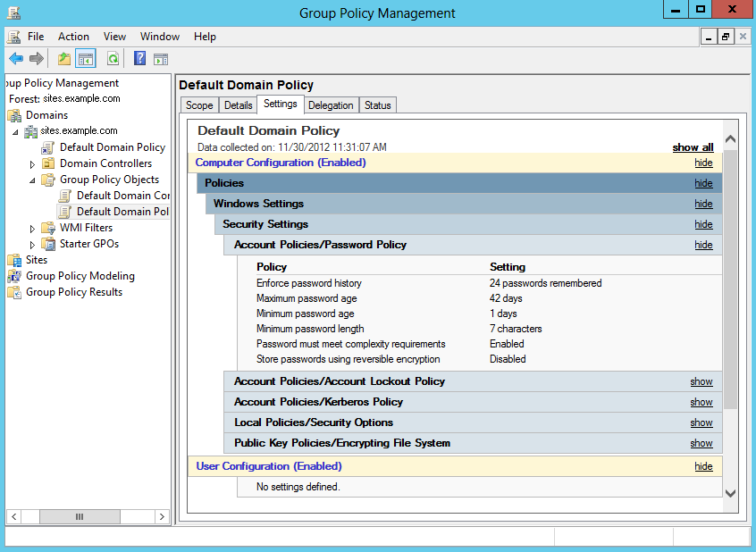Restore down the inner MMC child window

726,37
